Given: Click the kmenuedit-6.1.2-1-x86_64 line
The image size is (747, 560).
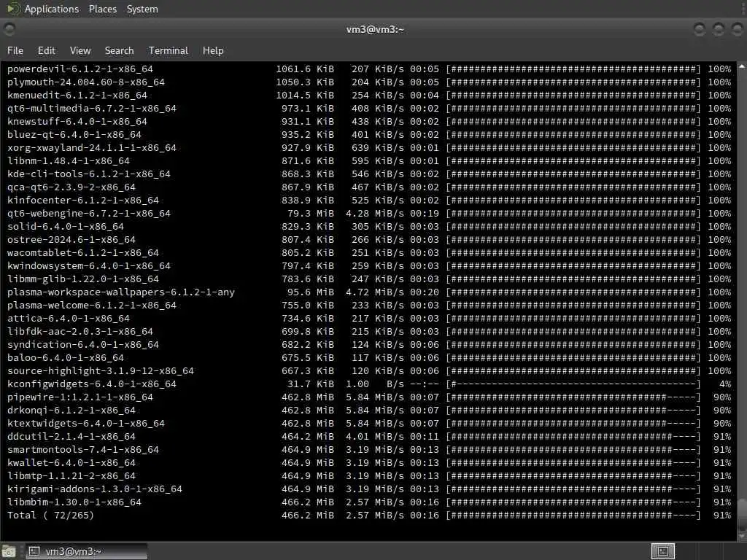Looking at the screenshot, I should [369, 96].
